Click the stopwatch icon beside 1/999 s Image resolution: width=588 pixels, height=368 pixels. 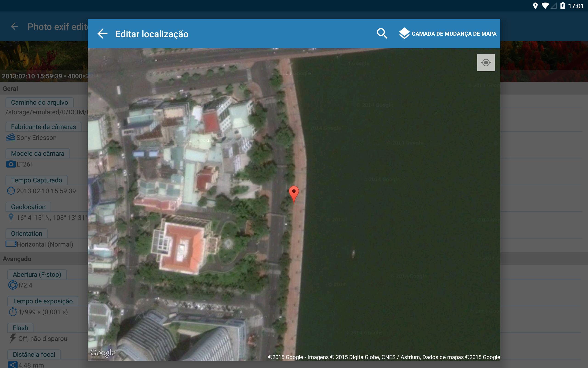click(x=13, y=311)
